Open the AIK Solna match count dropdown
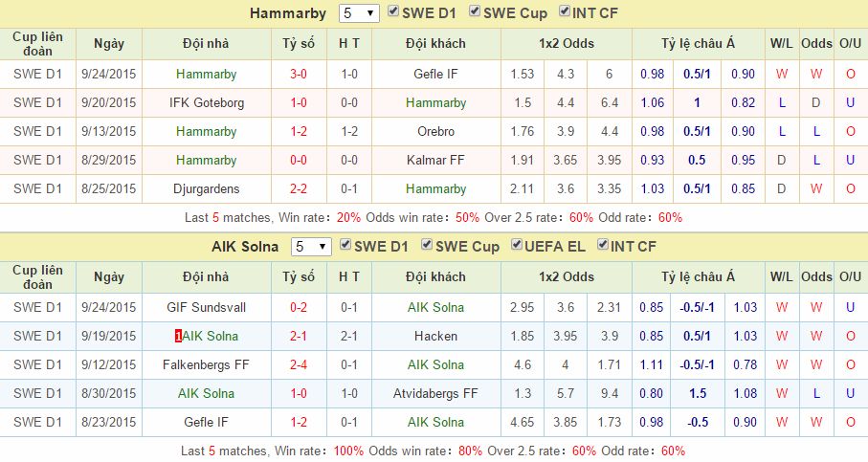 [311, 247]
